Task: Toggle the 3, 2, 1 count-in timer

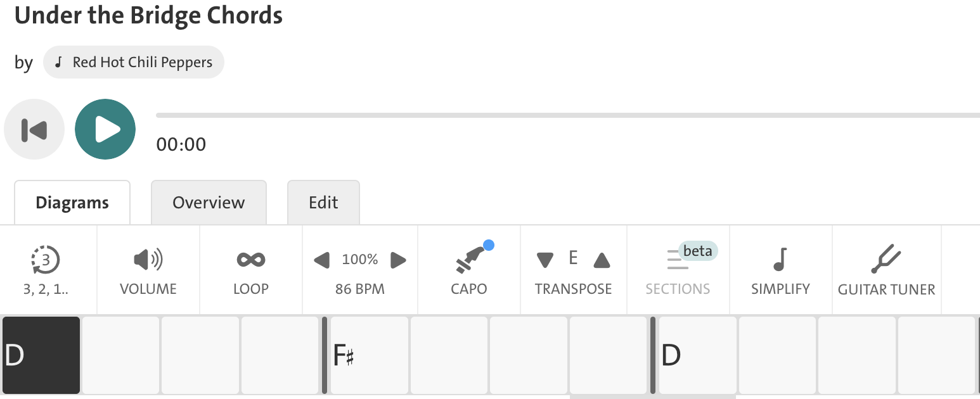Action: (46, 260)
